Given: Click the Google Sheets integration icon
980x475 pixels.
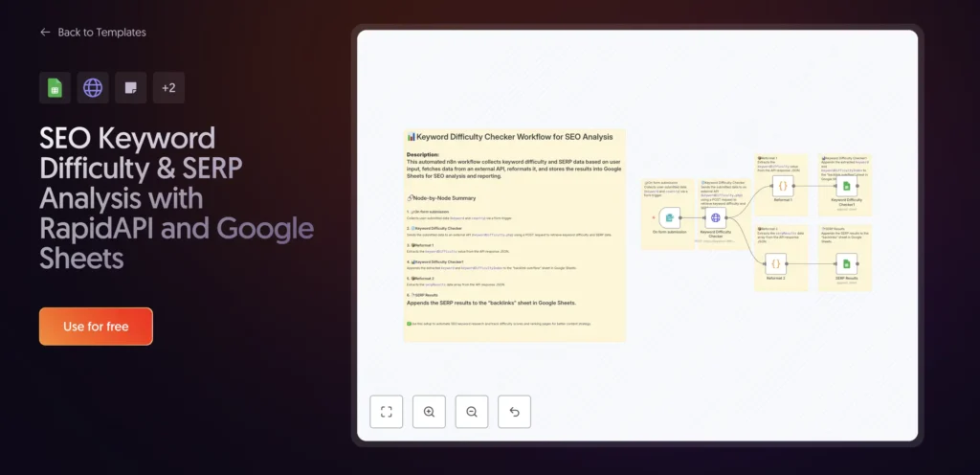Looking at the screenshot, I should click(55, 87).
